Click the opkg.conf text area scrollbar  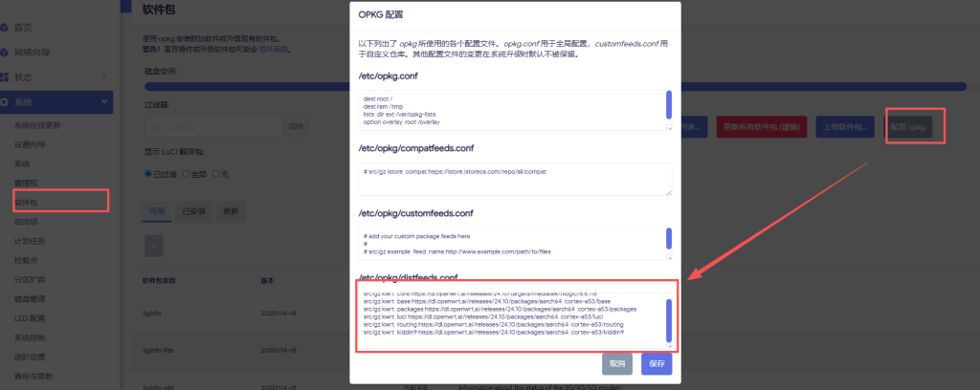coord(669,105)
